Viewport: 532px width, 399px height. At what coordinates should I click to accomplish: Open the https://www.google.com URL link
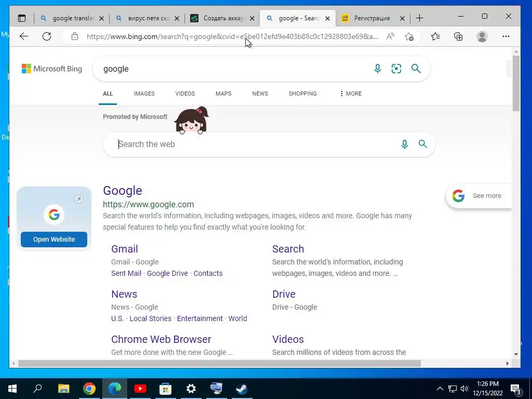(148, 204)
